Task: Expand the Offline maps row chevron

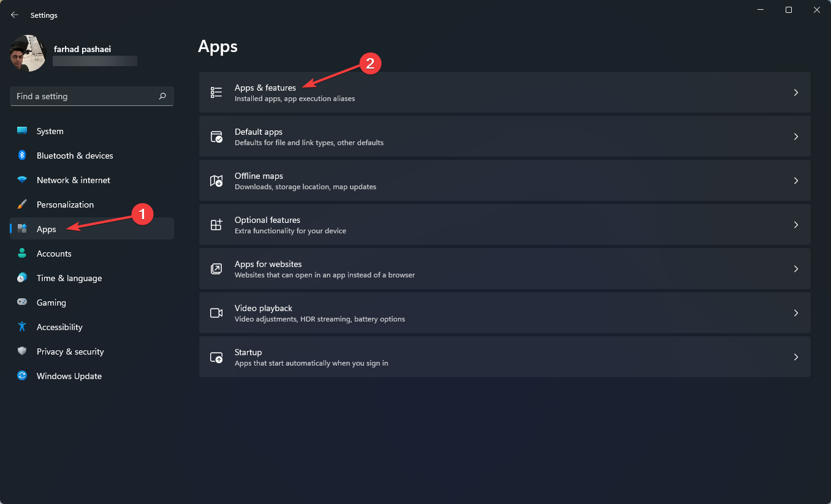Action: pos(795,180)
